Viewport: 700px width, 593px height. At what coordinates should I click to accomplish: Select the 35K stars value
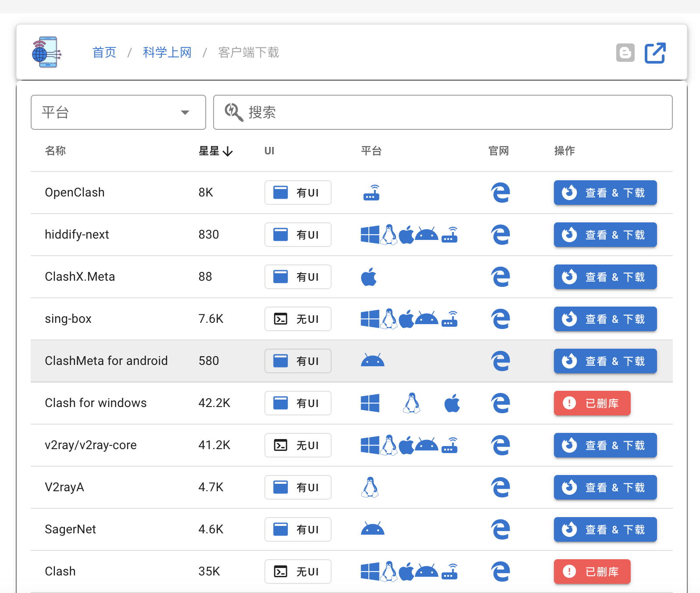pos(209,572)
